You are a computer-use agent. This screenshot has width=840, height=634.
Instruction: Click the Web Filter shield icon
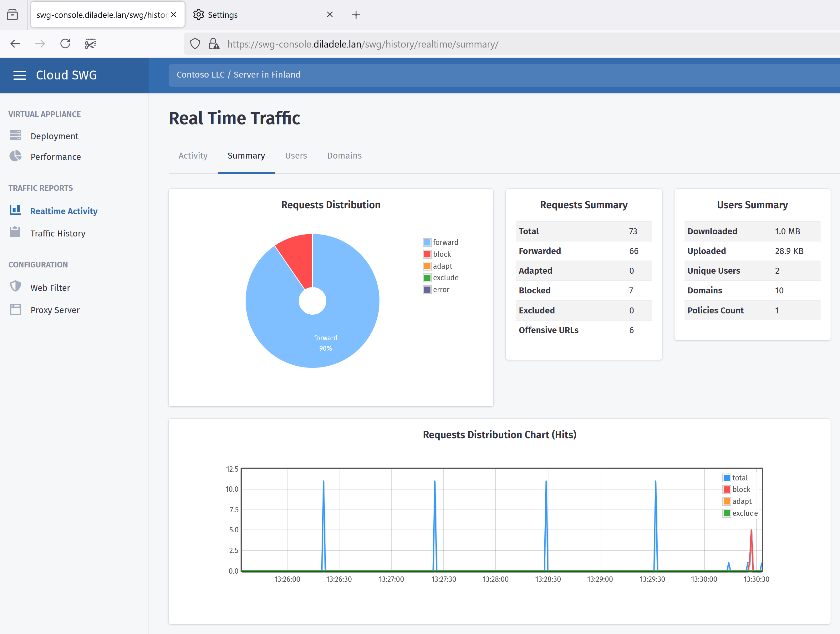pos(16,287)
